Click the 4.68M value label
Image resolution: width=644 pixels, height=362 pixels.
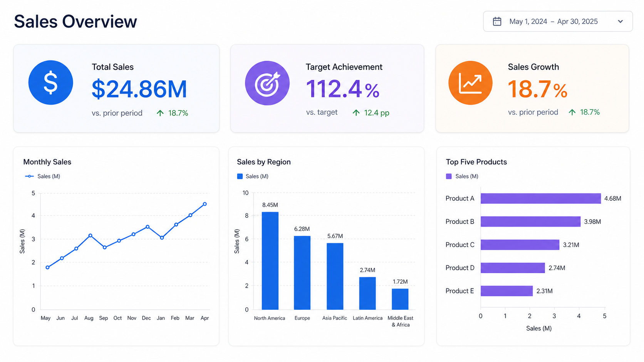click(x=613, y=199)
